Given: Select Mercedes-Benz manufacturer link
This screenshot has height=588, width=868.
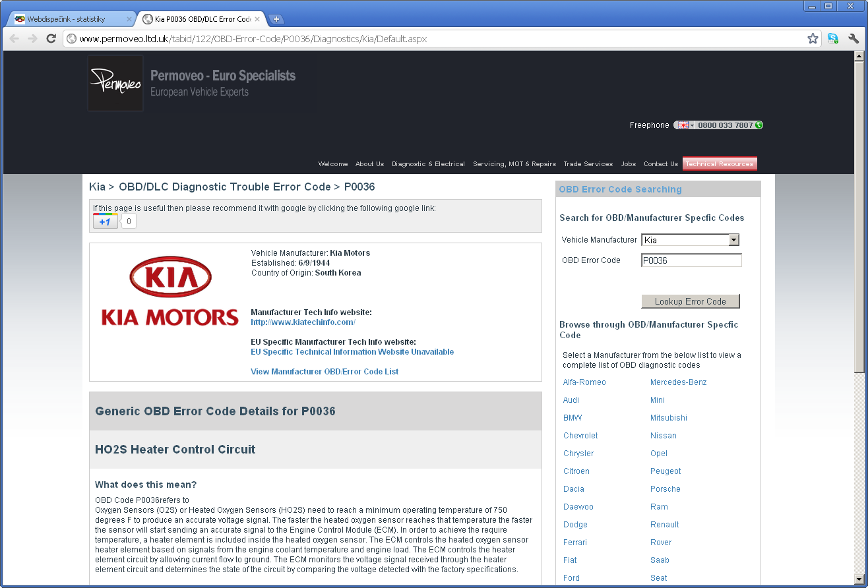Looking at the screenshot, I should [678, 382].
